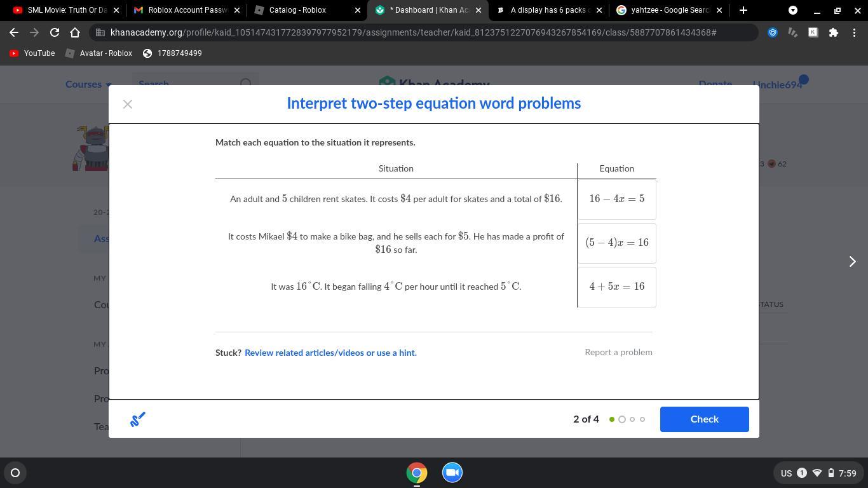Select the 16 − 4x = 5 equation card

(x=616, y=200)
